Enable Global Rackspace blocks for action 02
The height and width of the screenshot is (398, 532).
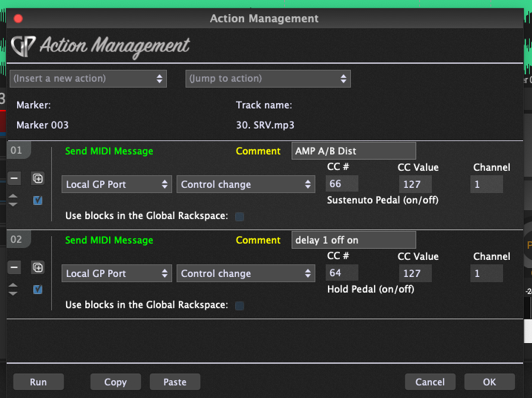pyautogui.click(x=239, y=305)
